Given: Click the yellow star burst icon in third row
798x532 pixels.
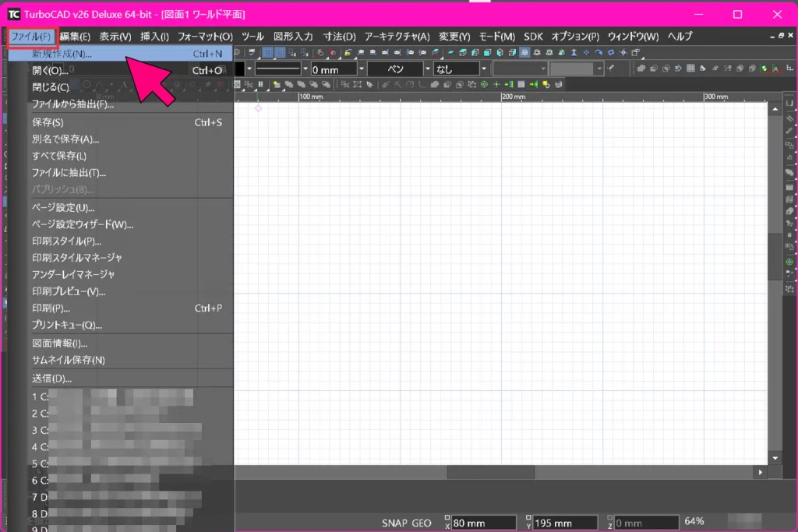Looking at the screenshot, I should pos(546,84).
